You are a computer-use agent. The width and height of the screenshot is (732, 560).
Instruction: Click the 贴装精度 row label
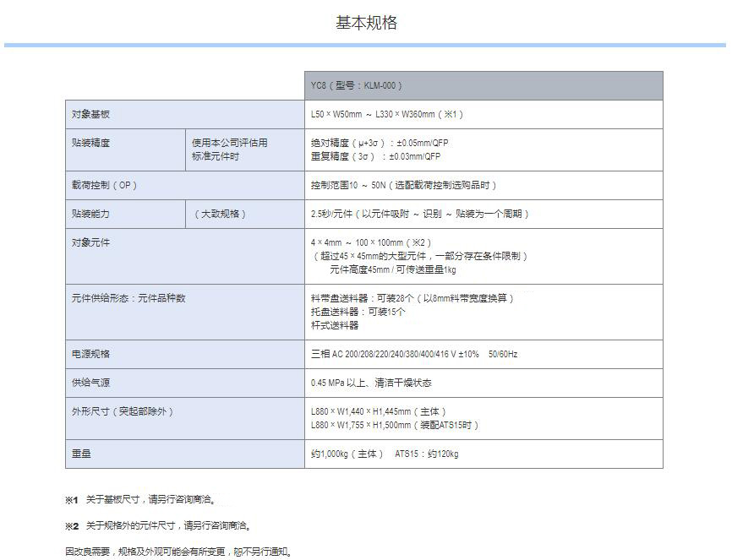click(91, 143)
